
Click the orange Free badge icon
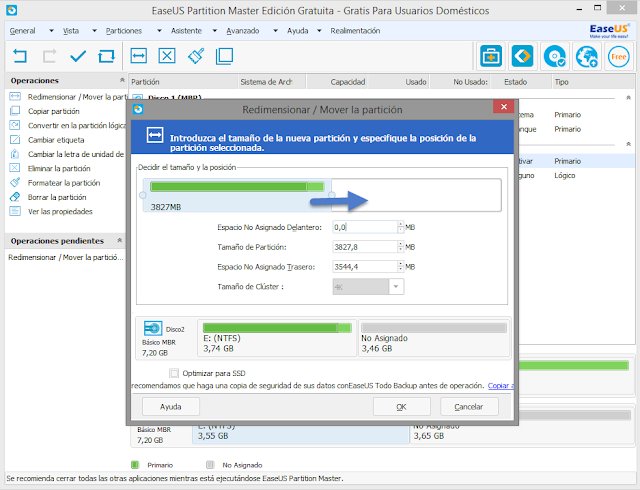coord(618,56)
